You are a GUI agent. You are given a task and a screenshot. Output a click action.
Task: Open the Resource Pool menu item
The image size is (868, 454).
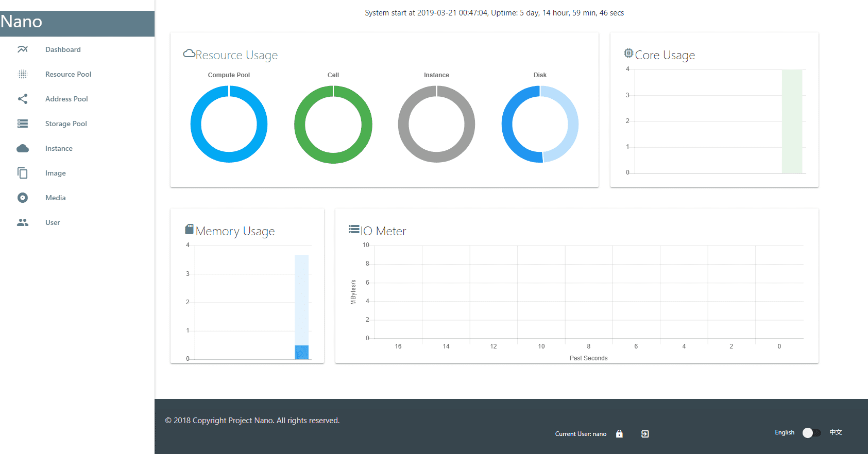68,74
